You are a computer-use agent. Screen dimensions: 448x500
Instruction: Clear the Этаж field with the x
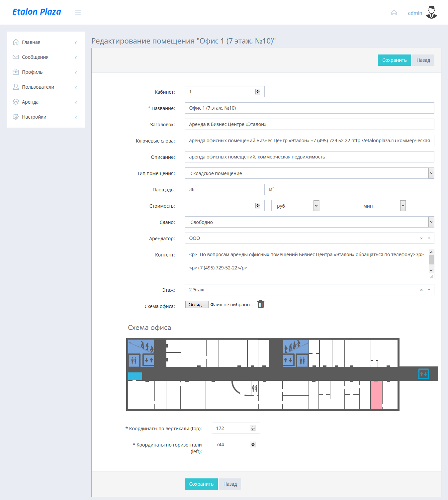coord(421,290)
